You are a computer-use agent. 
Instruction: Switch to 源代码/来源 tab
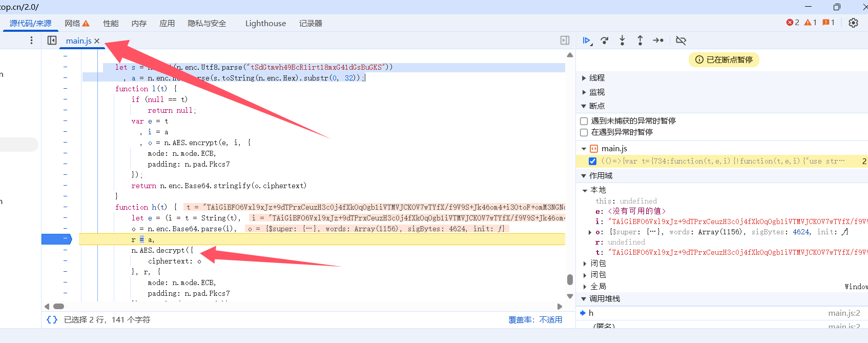click(31, 24)
